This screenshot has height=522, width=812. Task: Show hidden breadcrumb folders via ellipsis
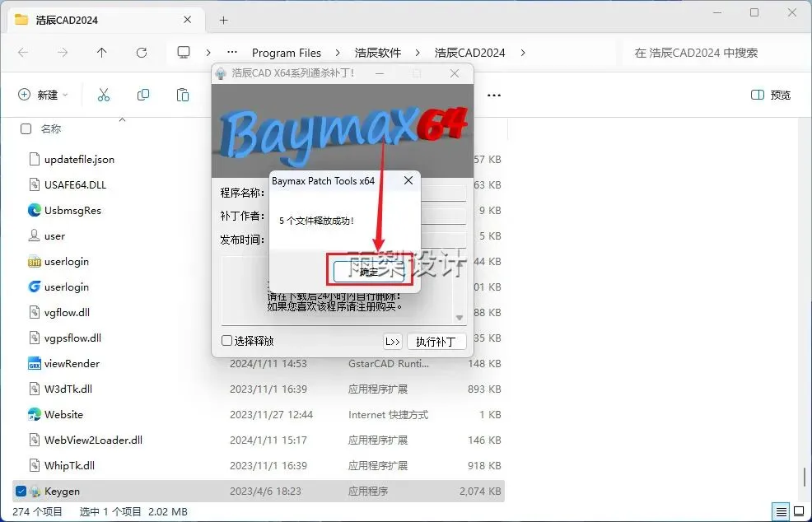(232, 53)
